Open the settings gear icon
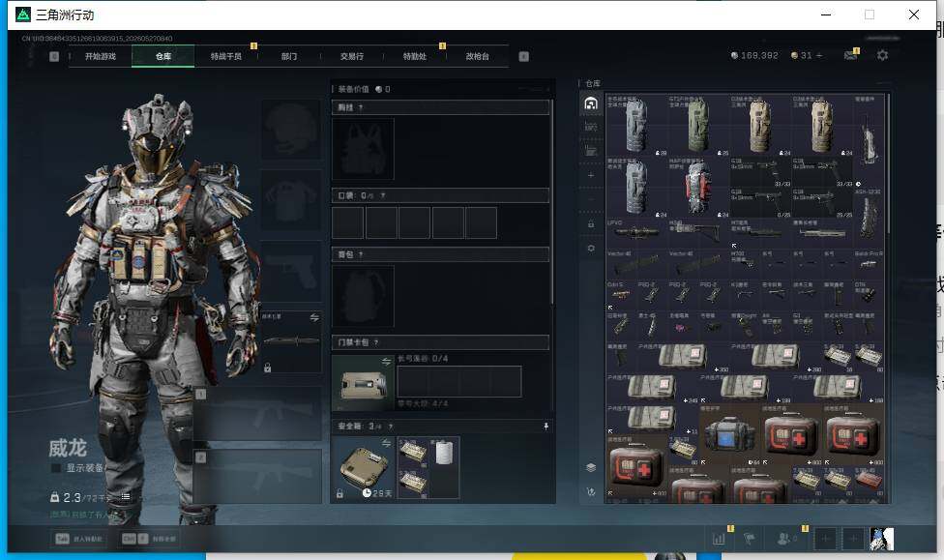Image resolution: width=944 pixels, height=560 pixels. (883, 55)
